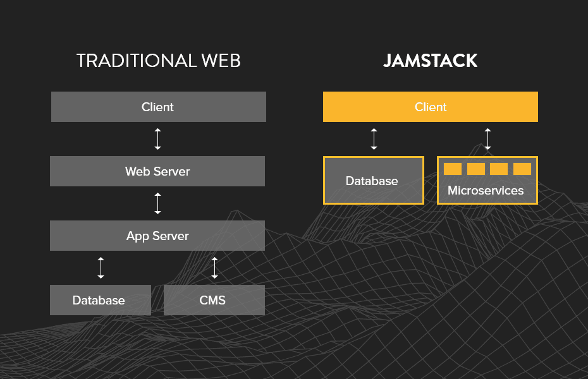
Task: Toggle the Traditional Web Client block
Action: [157, 107]
